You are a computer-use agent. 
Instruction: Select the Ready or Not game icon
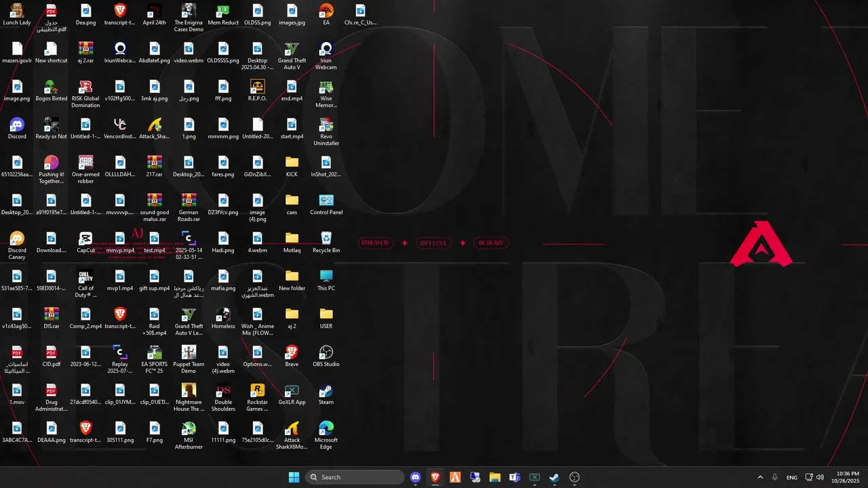[x=52, y=129]
